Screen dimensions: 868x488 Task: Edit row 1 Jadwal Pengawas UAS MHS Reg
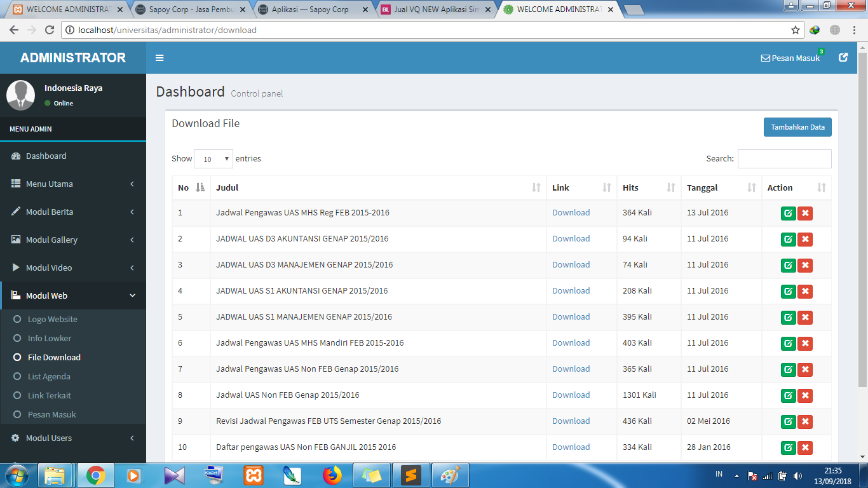788,213
